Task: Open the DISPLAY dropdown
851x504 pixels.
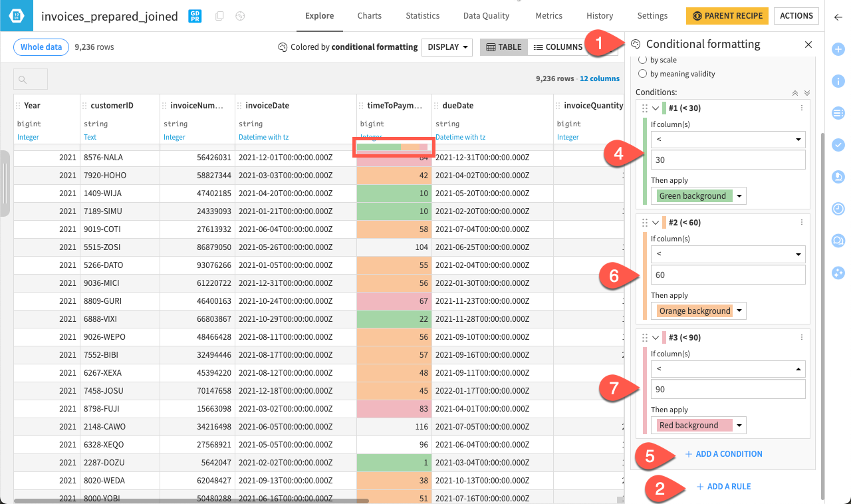Action: (447, 47)
